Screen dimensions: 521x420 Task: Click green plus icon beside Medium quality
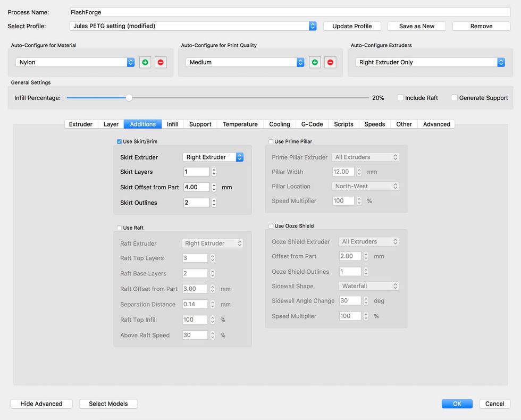tap(315, 62)
